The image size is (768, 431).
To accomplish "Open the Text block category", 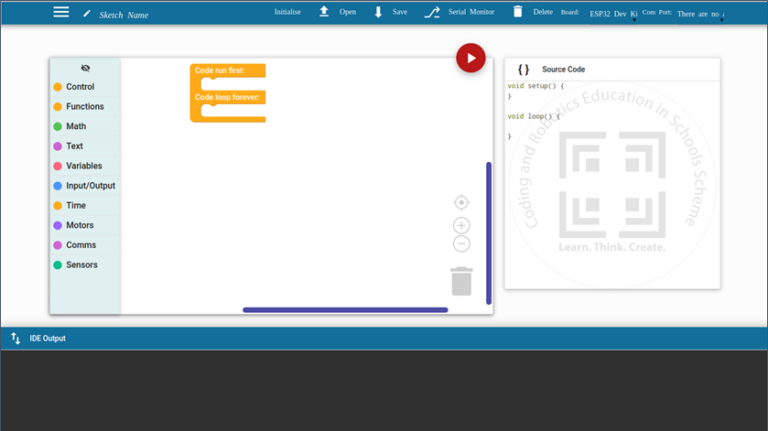I will tap(85, 146).
